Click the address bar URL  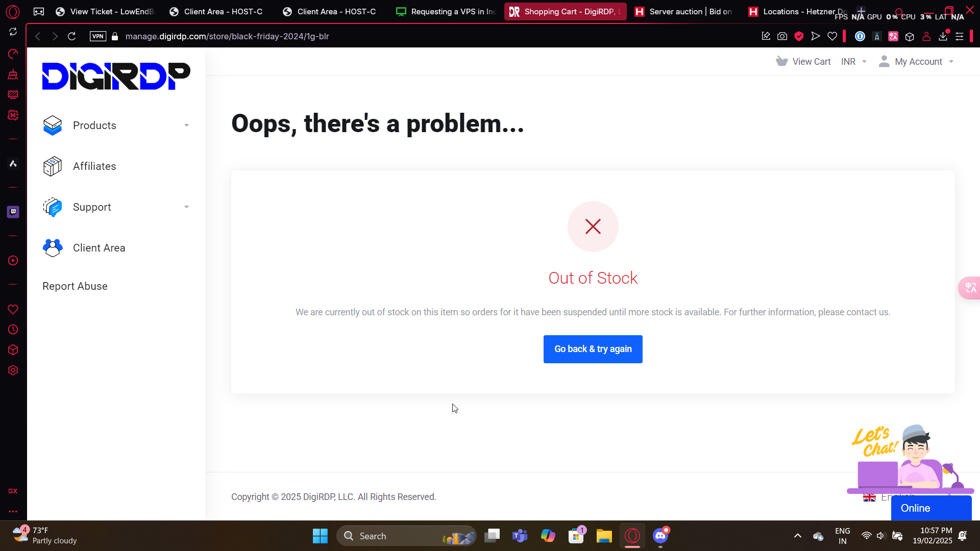(227, 36)
